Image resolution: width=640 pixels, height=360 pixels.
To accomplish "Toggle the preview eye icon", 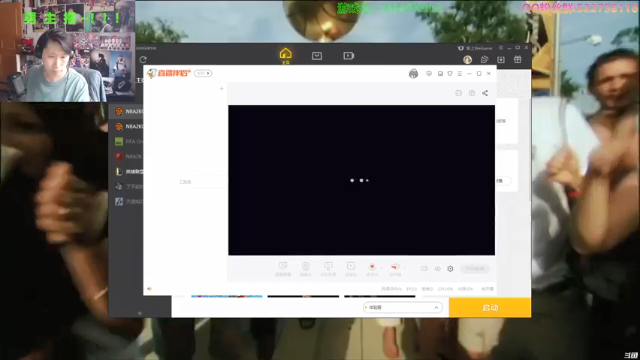I will [x=437, y=269].
